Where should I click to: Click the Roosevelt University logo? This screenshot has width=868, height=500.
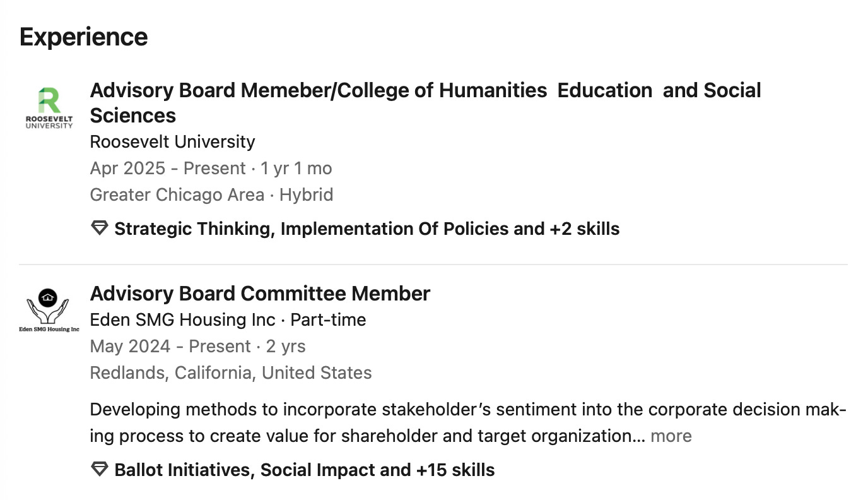[x=49, y=108]
